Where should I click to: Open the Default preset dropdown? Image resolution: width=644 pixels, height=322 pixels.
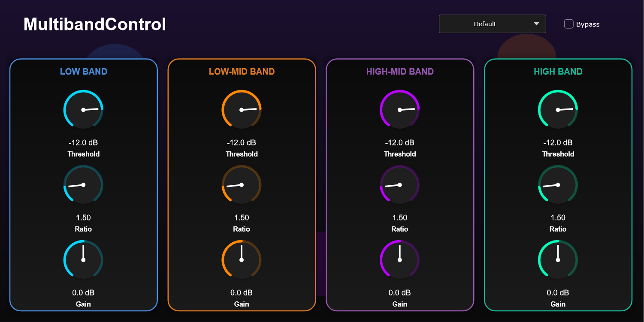[x=493, y=24]
